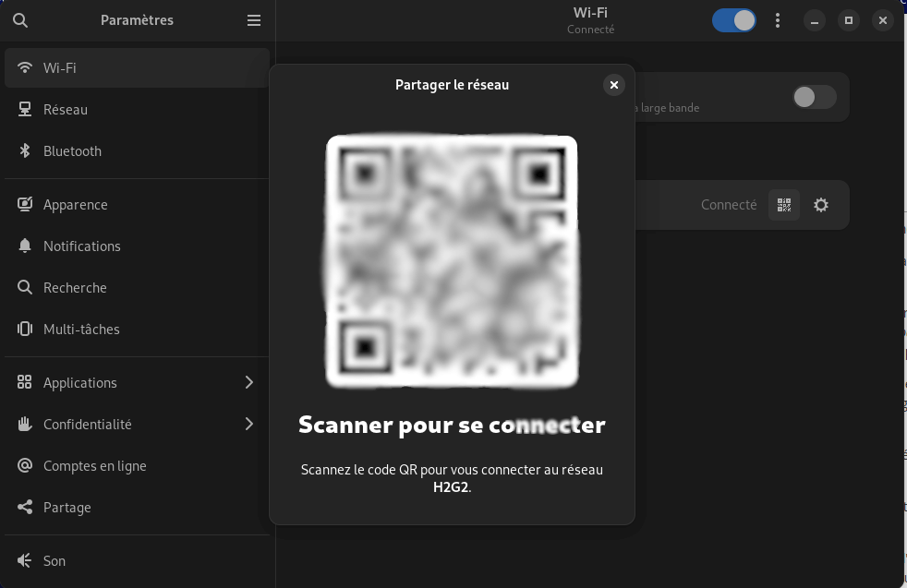Click the Partage share icon
Viewport: 907px width, 588px height.
(24, 507)
